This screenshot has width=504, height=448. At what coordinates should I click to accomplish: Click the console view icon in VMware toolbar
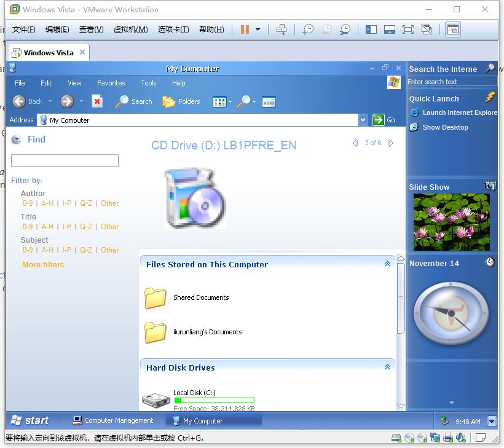(x=452, y=29)
